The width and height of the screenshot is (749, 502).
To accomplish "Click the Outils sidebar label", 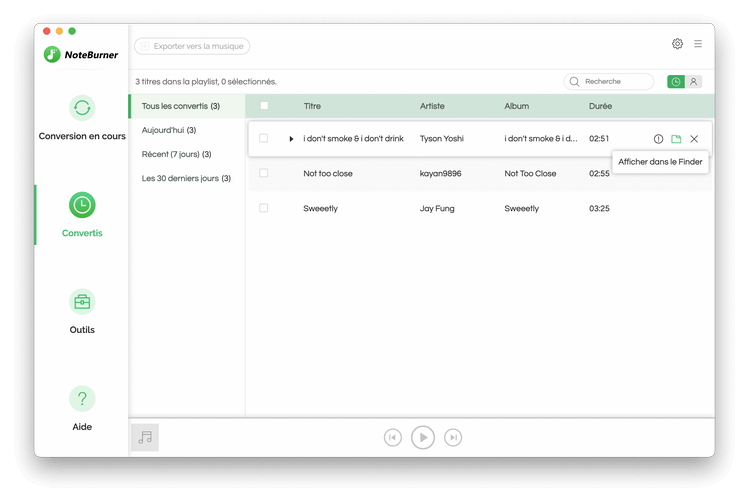I will point(82,330).
